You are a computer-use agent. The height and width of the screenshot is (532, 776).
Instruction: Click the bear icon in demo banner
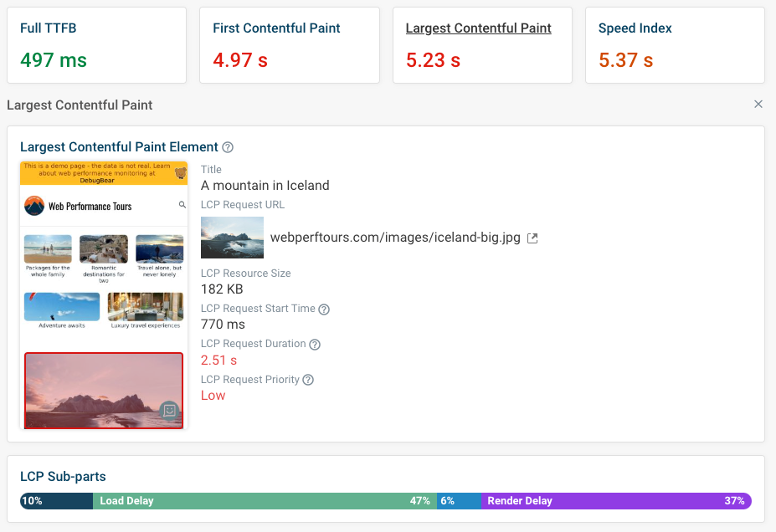[181, 172]
